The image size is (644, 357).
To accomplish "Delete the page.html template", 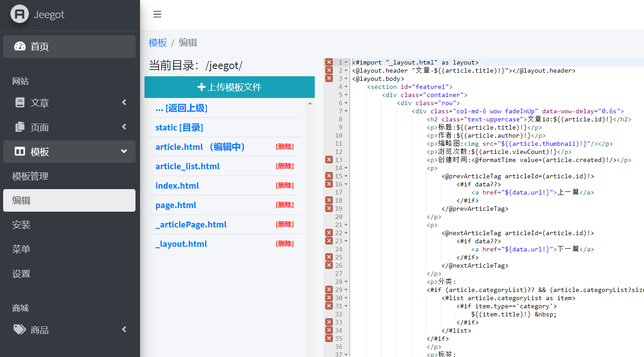I will point(285,205).
